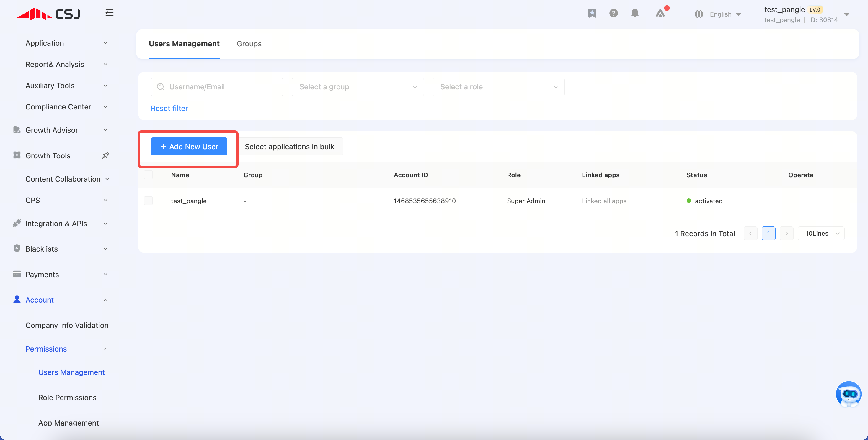Open App Management in sidebar
Image resolution: width=868 pixels, height=440 pixels.
[x=68, y=423]
